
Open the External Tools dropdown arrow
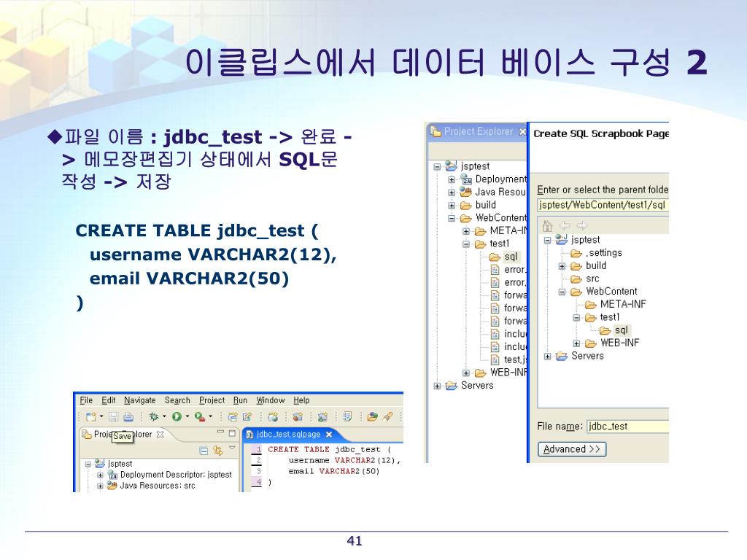pyautogui.click(x=211, y=416)
